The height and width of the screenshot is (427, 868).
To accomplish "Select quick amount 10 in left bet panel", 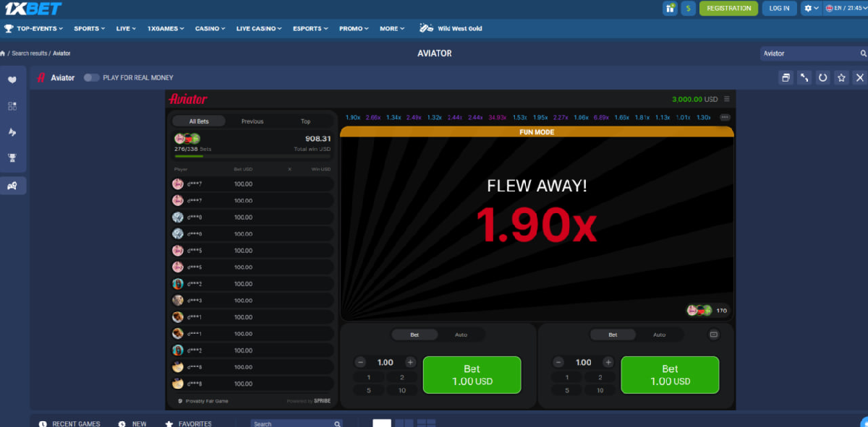I will pos(402,390).
